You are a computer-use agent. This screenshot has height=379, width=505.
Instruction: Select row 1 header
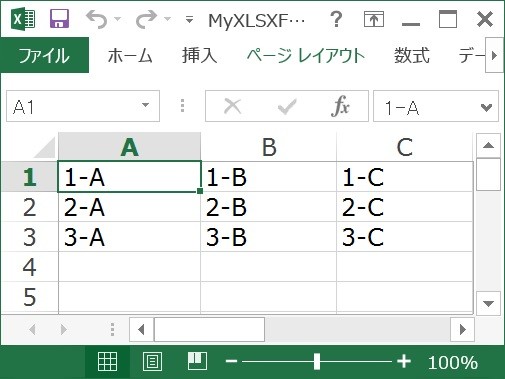29,177
